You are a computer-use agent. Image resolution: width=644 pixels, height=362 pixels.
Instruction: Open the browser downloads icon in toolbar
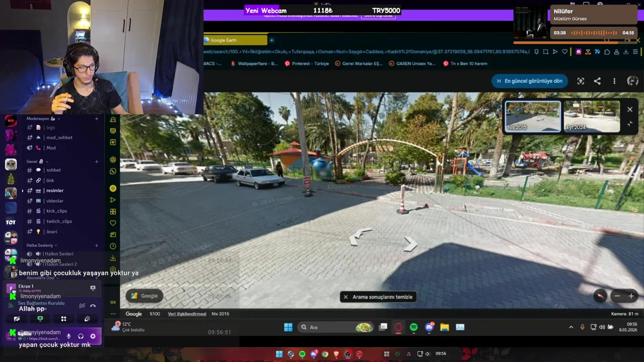[x=626, y=51]
